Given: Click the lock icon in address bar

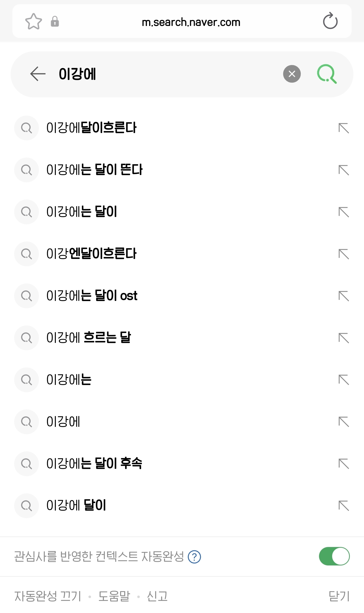Looking at the screenshot, I should point(55,21).
